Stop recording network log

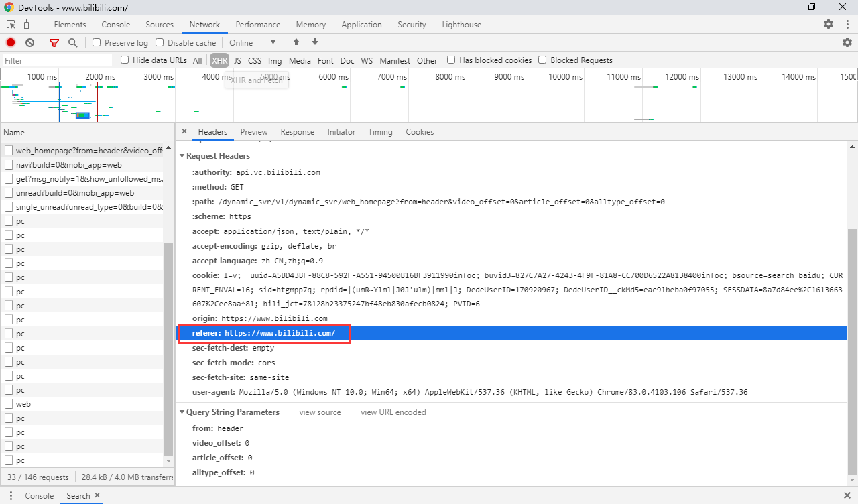11,42
